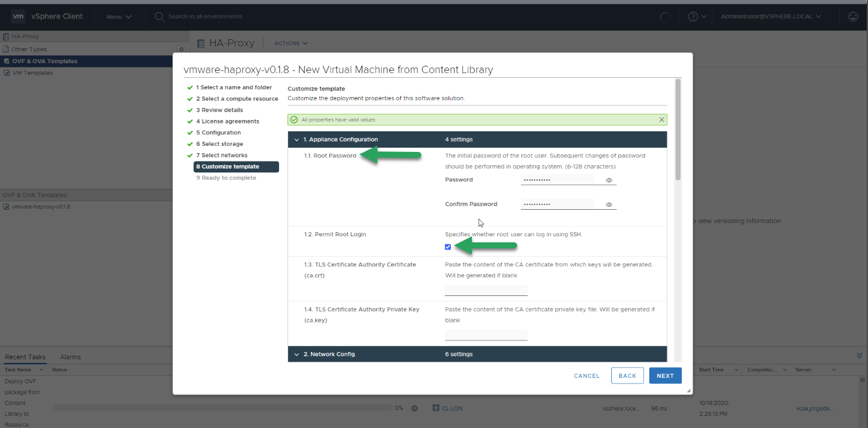Click the Other Types count badge
Screen dimensions: 868x428
click(181, 49)
